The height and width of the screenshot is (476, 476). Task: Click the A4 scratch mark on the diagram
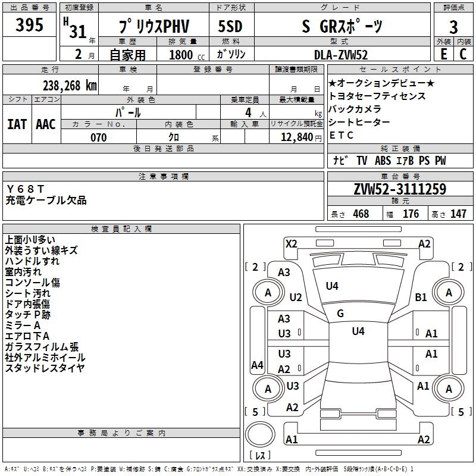pos(257,365)
